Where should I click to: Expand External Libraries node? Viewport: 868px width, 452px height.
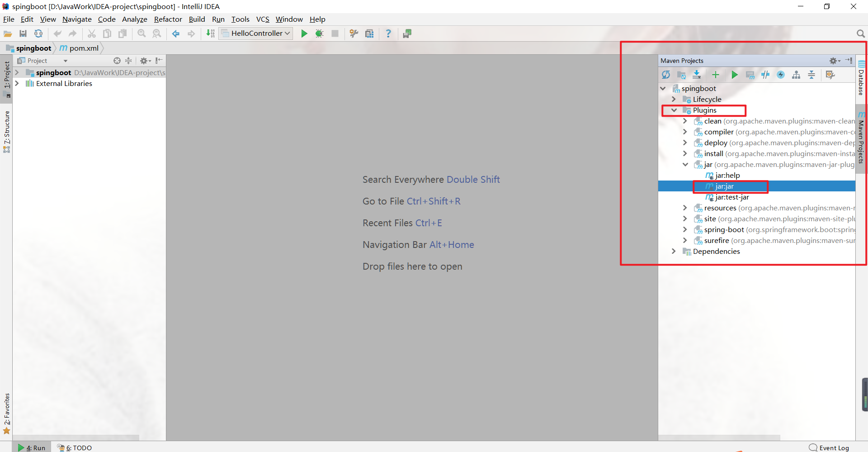(17, 83)
